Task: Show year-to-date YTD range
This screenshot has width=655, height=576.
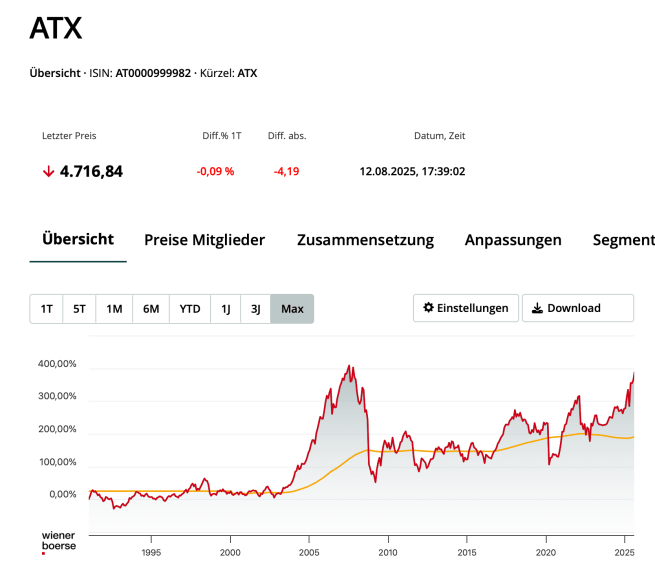Action: (190, 309)
